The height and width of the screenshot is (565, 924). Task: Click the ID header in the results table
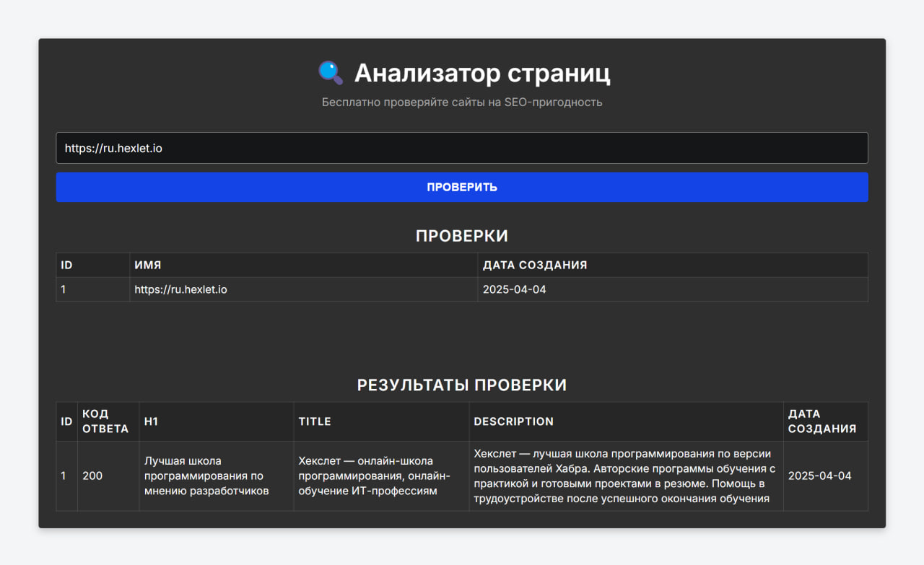66,421
